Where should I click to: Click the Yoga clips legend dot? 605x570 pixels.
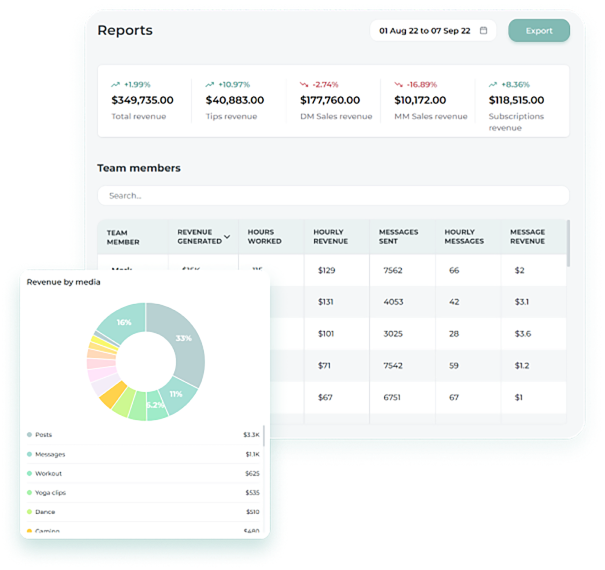tap(29, 492)
